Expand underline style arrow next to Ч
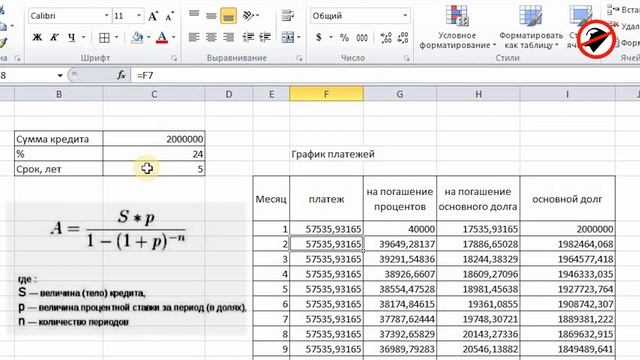The image size is (640, 360). pyautogui.click(x=83, y=38)
